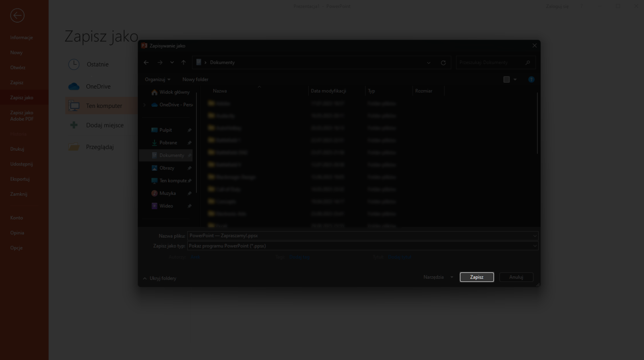
Task: Select Dokumenty in navigation pane
Action: click(166, 155)
